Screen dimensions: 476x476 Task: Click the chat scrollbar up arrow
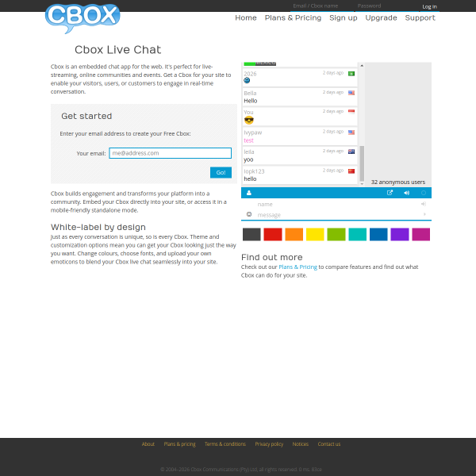coord(362,66)
